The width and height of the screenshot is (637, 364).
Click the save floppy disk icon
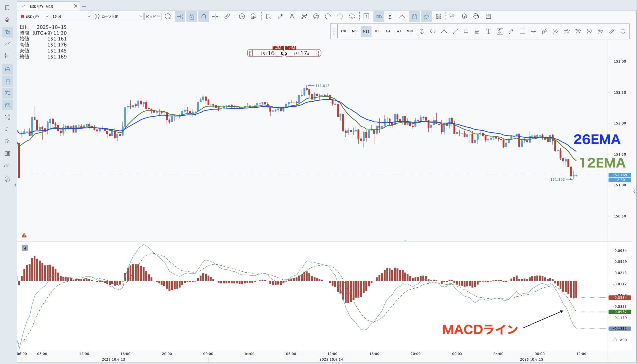coord(488,16)
